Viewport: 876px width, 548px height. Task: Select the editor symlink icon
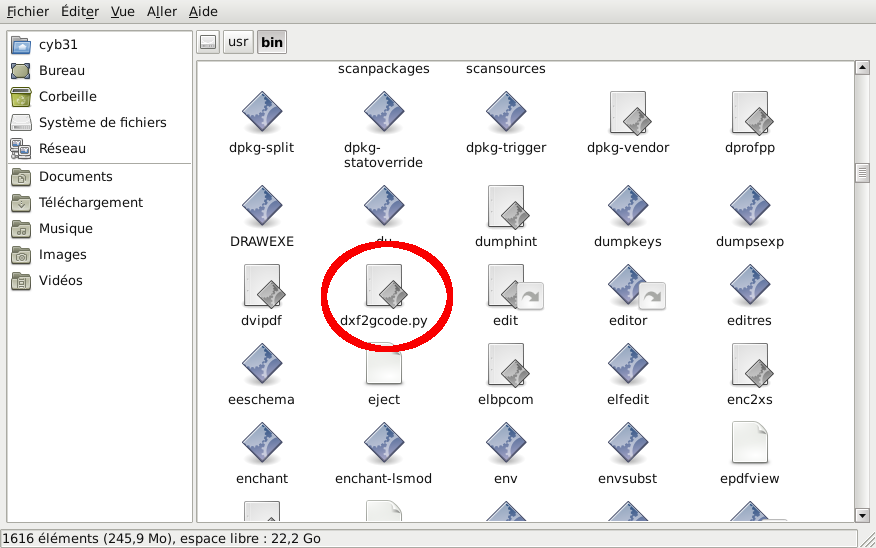[x=628, y=286]
